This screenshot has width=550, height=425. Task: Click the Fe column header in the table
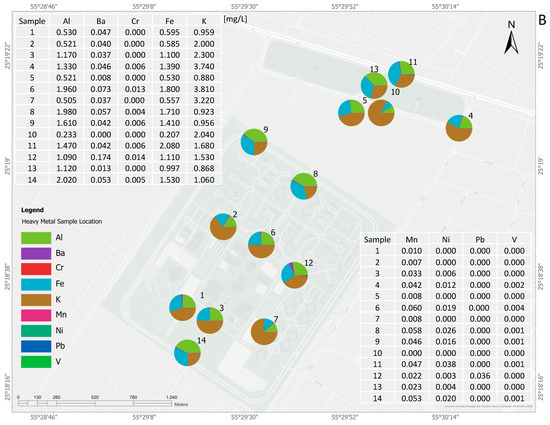[169, 21]
